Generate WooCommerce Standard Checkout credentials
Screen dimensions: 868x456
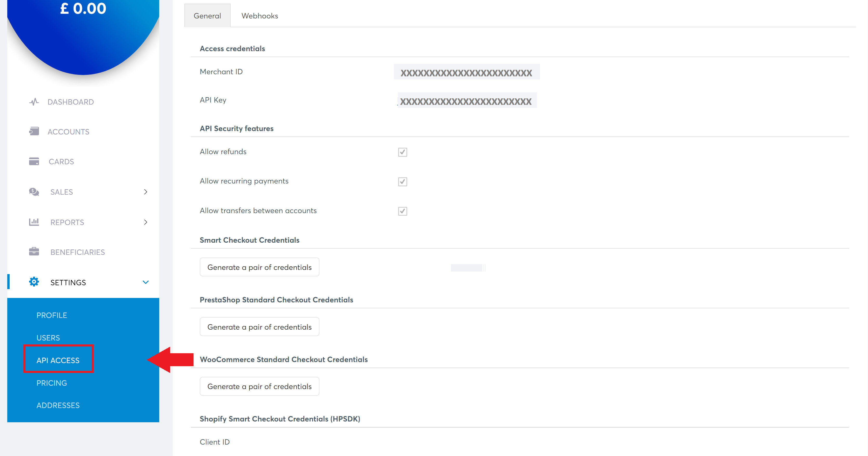click(x=259, y=386)
